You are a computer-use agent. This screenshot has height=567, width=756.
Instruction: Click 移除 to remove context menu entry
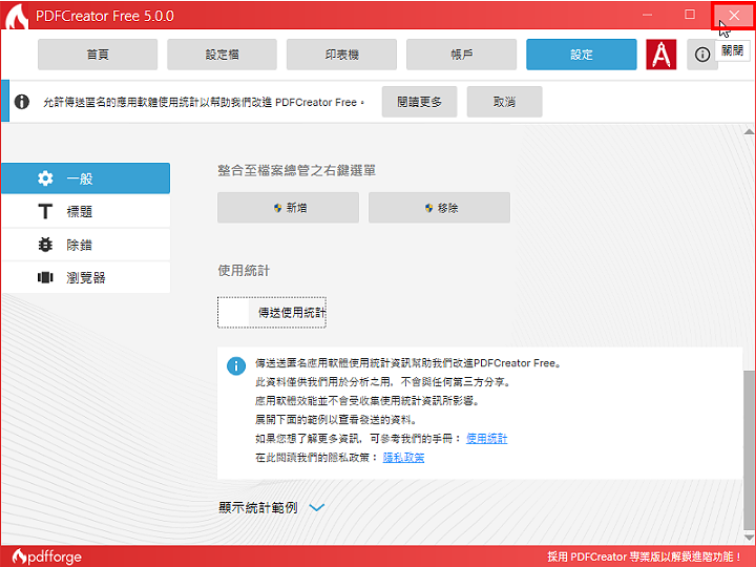(x=439, y=208)
